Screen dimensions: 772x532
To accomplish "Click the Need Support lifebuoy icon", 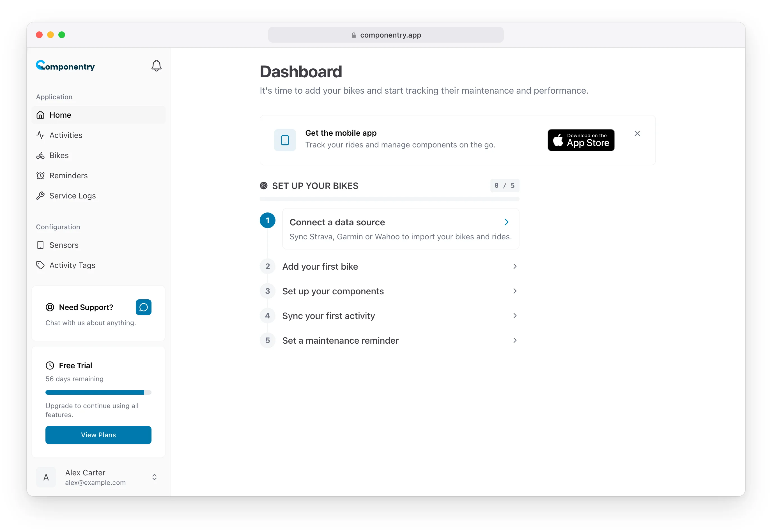I will 50,307.
